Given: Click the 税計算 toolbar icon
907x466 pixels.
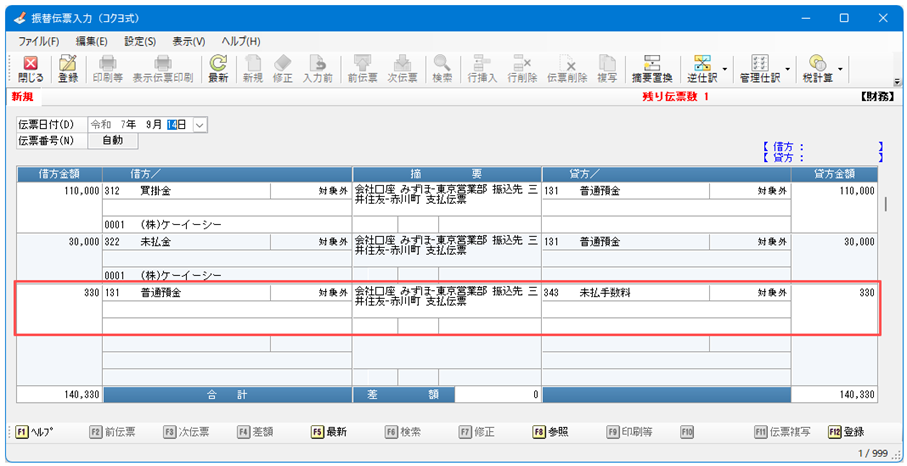Looking at the screenshot, I should (x=818, y=68).
